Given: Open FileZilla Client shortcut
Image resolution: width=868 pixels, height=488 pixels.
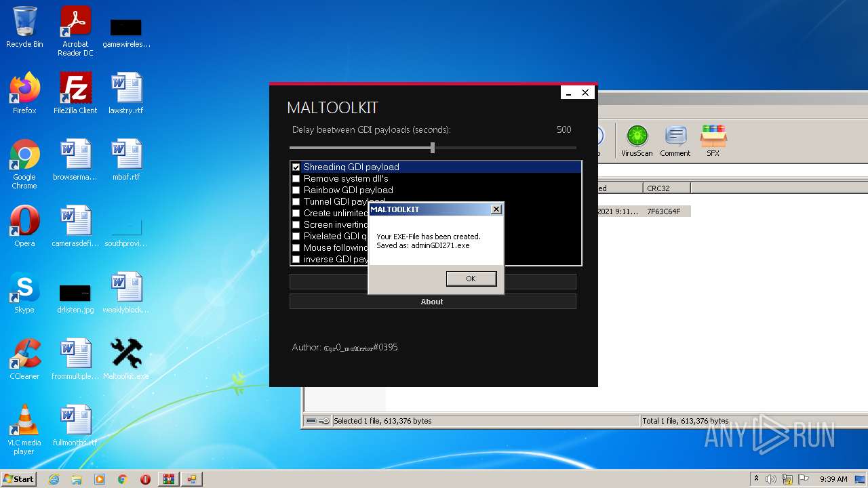Looking at the screenshot, I should coord(75,94).
